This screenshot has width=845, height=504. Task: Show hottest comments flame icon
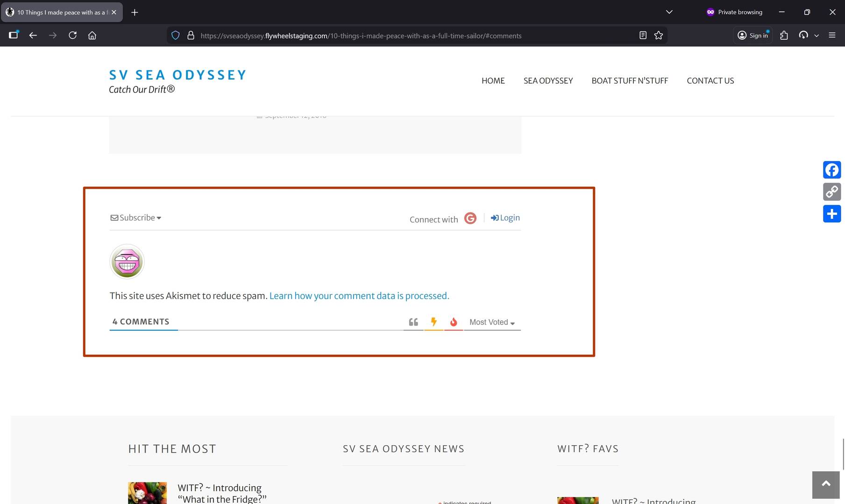point(453,322)
